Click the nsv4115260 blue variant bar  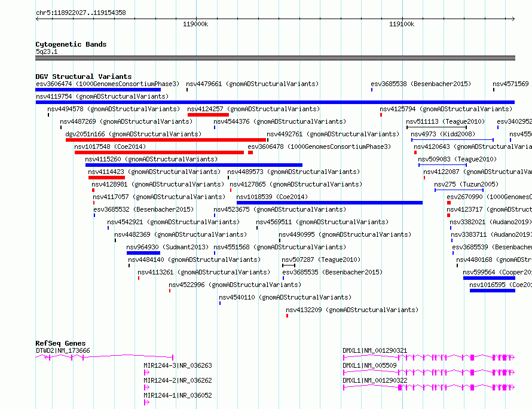(194, 165)
